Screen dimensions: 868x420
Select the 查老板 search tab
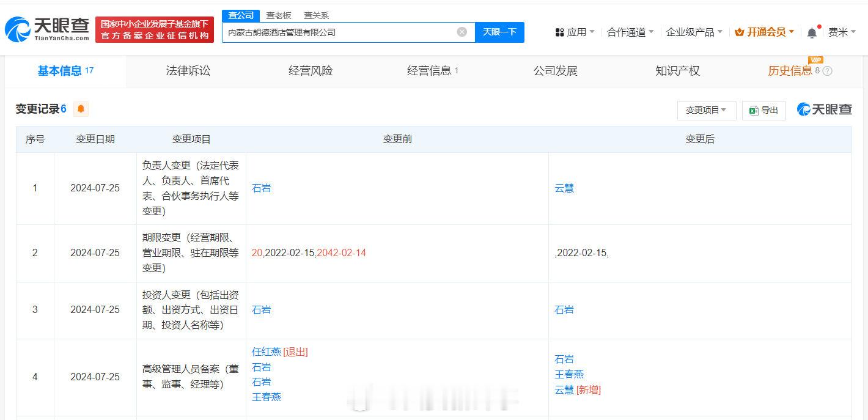coord(279,15)
